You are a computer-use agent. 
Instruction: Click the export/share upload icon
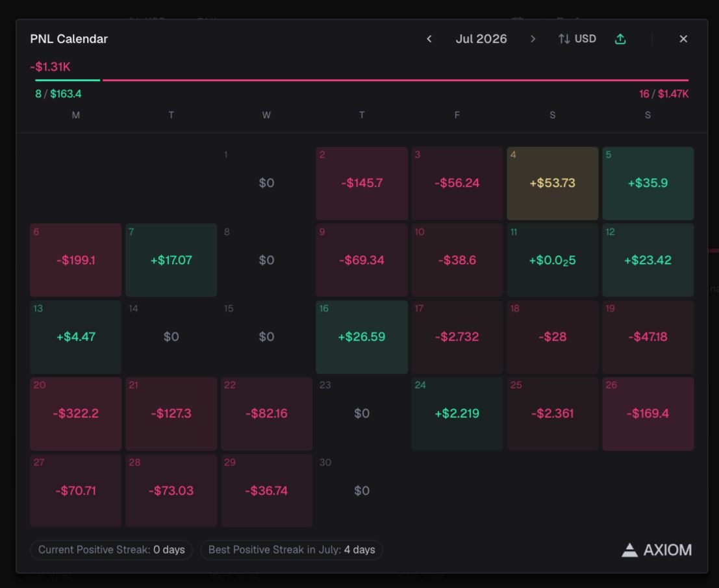coord(620,39)
